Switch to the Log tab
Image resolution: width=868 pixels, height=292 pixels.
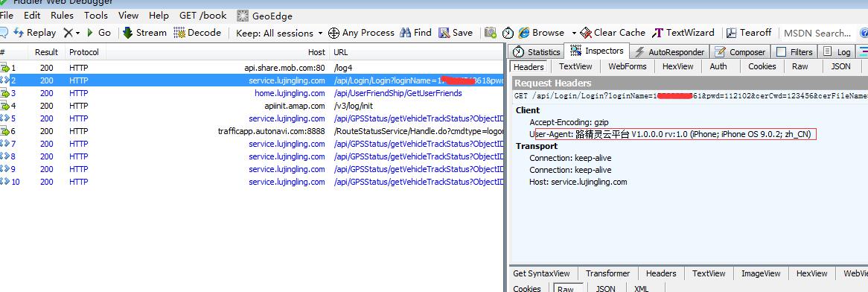pos(837,52)
